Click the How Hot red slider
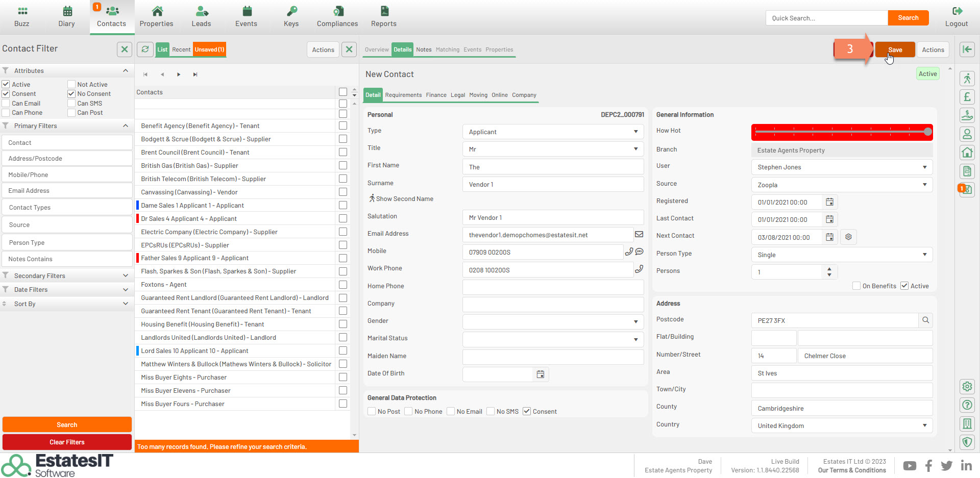This screenshot has width=980, height=478. pyautogui.click(x=841, y=132)
